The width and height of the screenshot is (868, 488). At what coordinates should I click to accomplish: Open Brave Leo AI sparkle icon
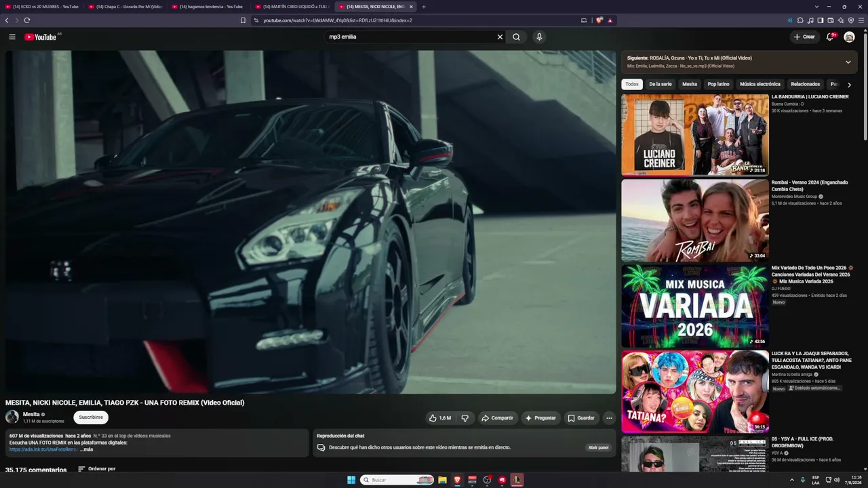point(841,20)
